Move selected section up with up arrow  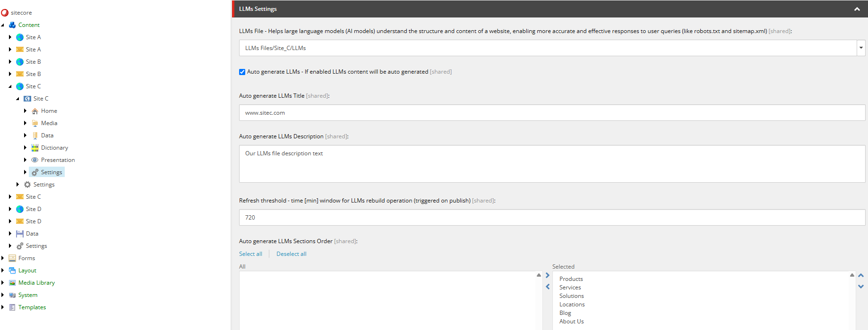(861, 275)
